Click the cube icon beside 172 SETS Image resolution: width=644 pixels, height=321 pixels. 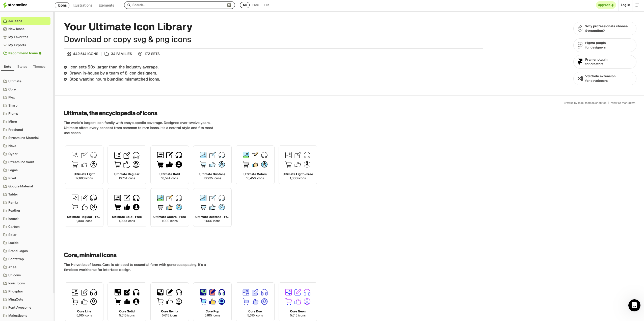(140, 54)
